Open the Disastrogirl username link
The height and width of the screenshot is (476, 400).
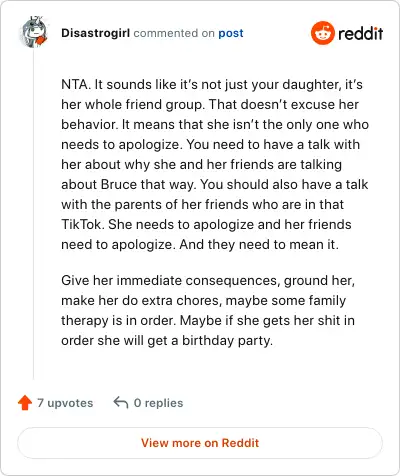[x=95, y=33]
